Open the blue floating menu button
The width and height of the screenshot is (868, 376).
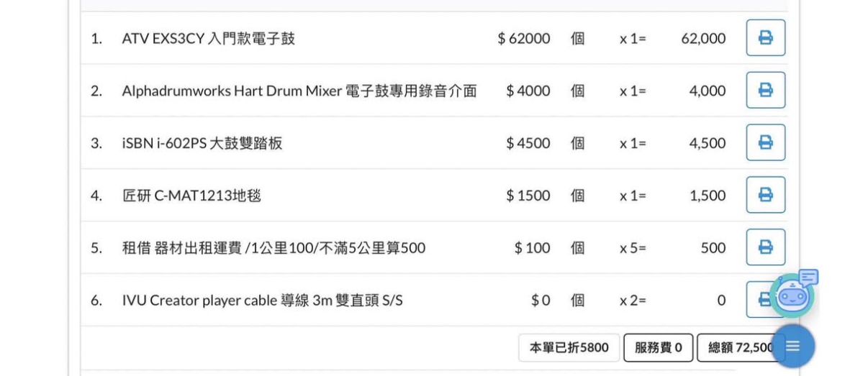point(792,347)
